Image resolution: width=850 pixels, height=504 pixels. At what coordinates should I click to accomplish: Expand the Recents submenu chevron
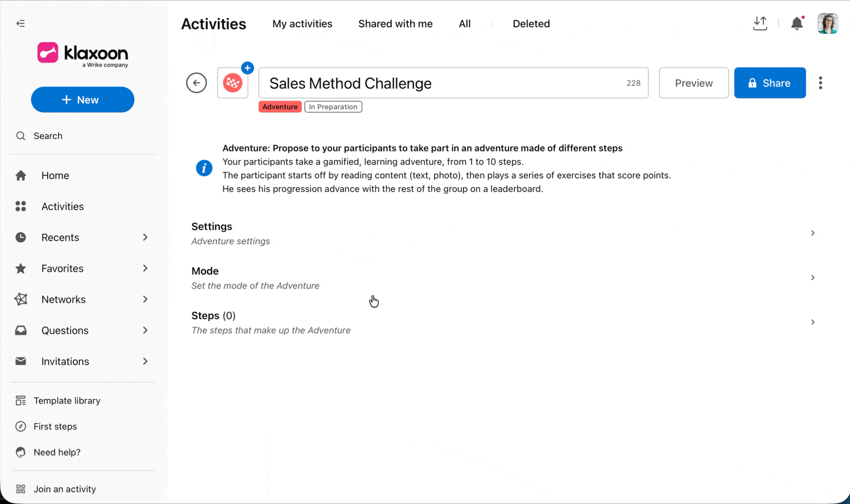coord(145,237)
